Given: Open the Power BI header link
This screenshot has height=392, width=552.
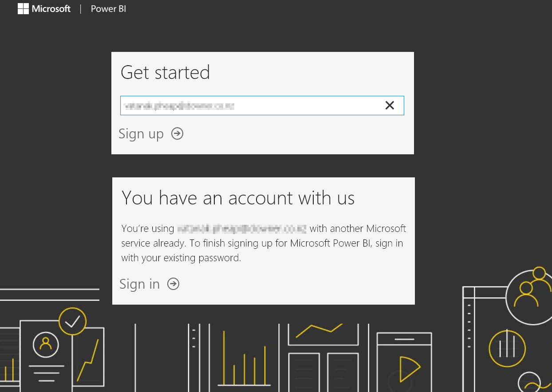Looking at the screenshot, I should coord(108,9).
